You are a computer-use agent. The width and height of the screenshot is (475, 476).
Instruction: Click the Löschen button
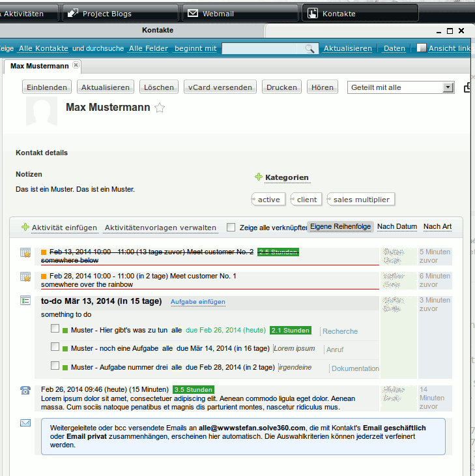click(158, 87)
